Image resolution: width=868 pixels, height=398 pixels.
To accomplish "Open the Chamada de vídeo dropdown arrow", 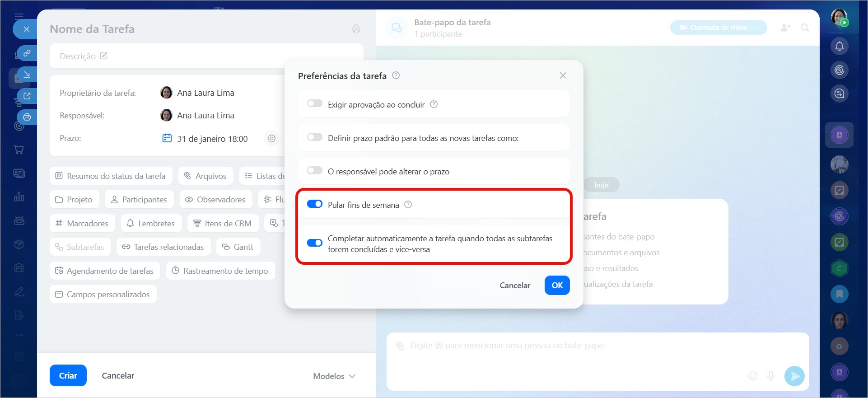I will click(x=758, y=28).
